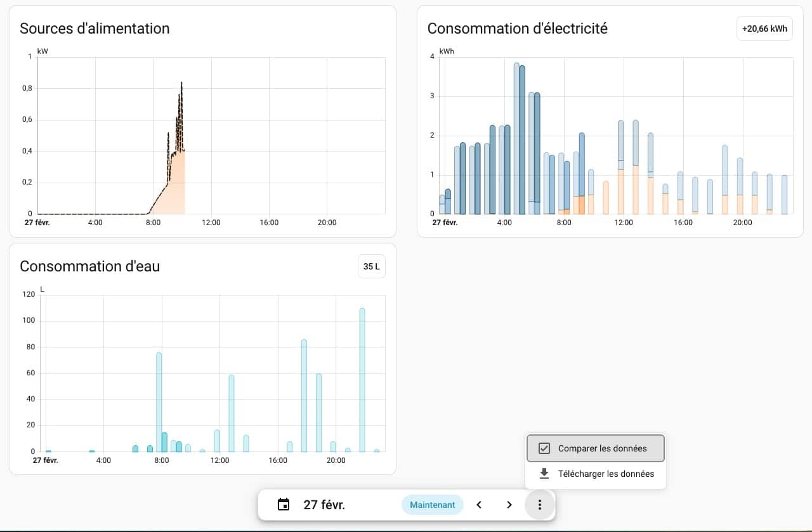Click the "Sources d'alimentation" card title
Viewport: 812px width, 532px height.
coord(95,29)
